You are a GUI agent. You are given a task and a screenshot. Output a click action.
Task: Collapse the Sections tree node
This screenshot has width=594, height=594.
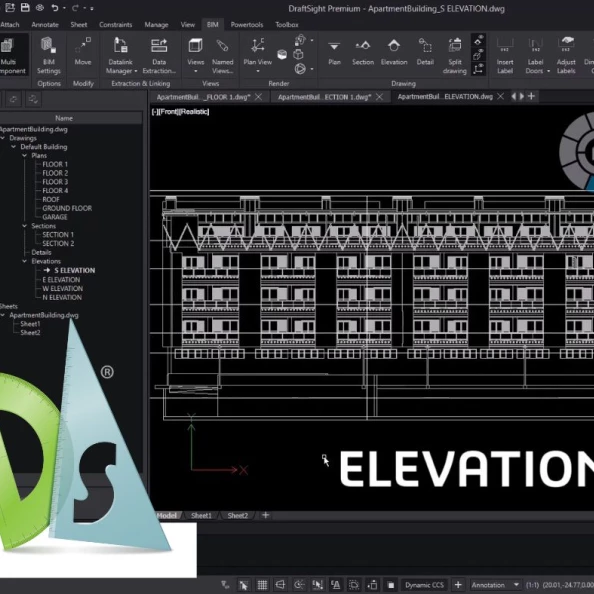tap(24, 226)
